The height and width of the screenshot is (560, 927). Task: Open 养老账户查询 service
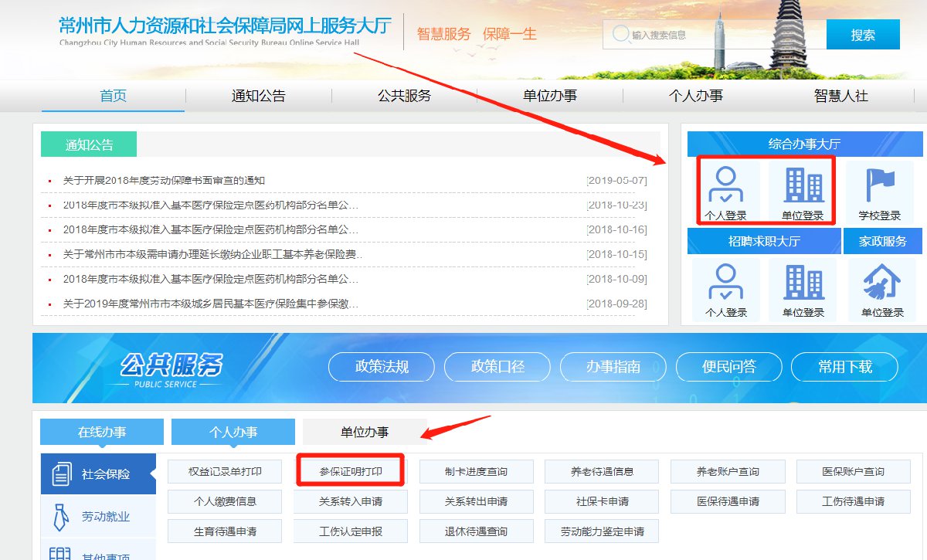pyautogui.click(x=728, y=471)
